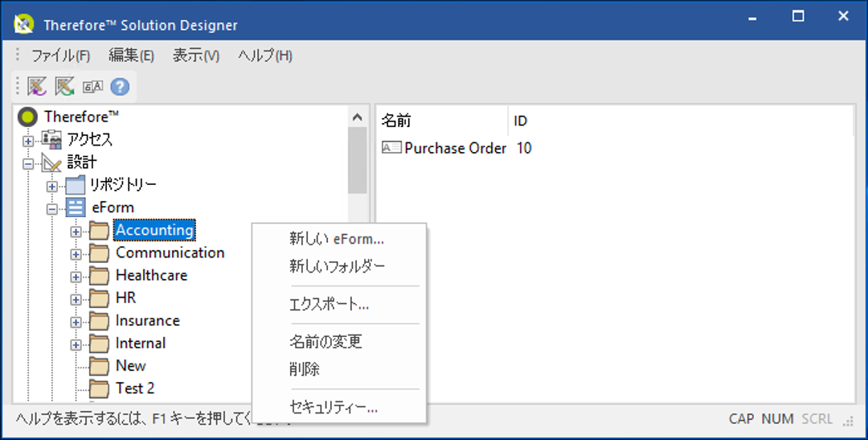Select the Purchase Order list entry
The height and width of the screenshot is (440, 868).
pos(455,148)
